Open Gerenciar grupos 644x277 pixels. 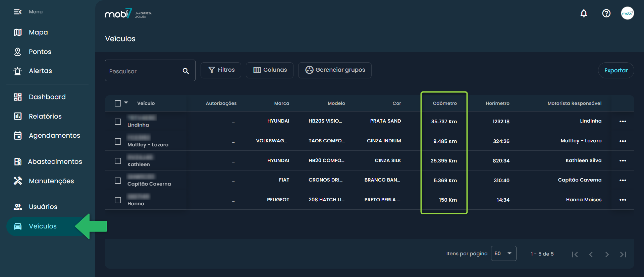click(335, 70)
